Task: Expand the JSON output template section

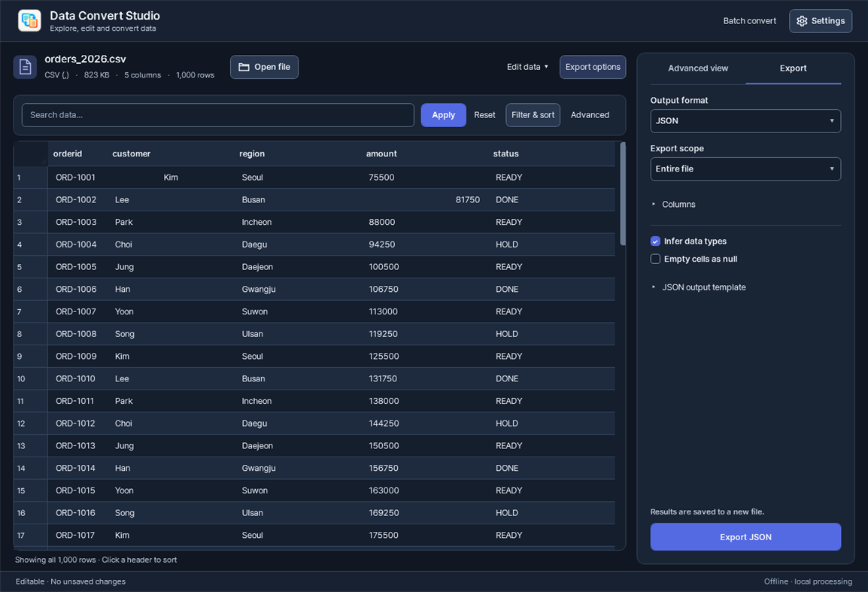Action: coord(699,287)
